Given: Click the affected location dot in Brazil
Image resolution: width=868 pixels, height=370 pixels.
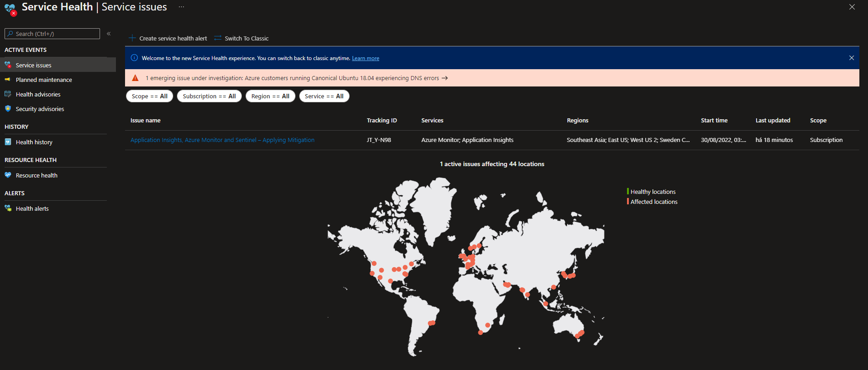Looking at the screenshot, I should pos(432,323).
